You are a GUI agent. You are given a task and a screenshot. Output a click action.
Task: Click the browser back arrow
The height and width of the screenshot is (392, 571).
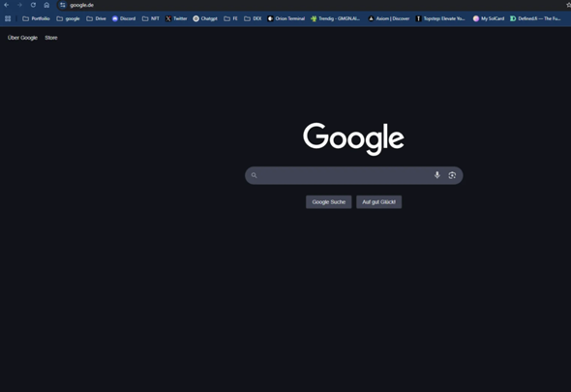[6, 5]
